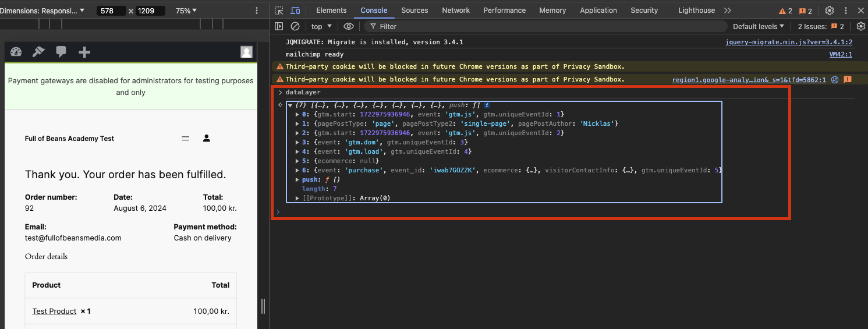Expand array item 6 purchase event

click(298, 170)
